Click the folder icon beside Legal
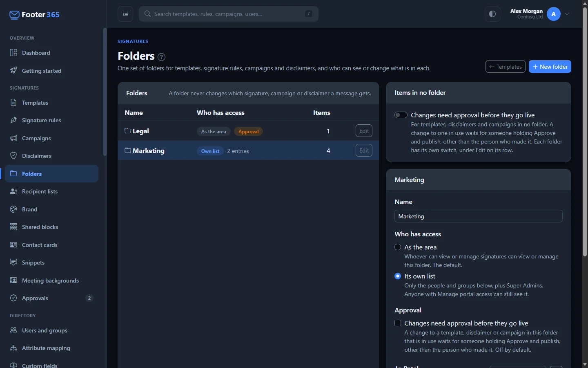The width and height of the screenshot is (588, 368). coord(128,131)
